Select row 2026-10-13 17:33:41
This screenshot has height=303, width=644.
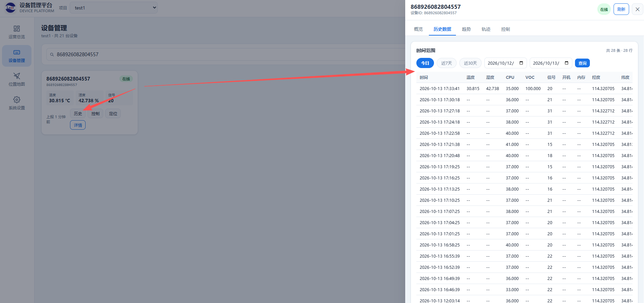pos(524,89)
